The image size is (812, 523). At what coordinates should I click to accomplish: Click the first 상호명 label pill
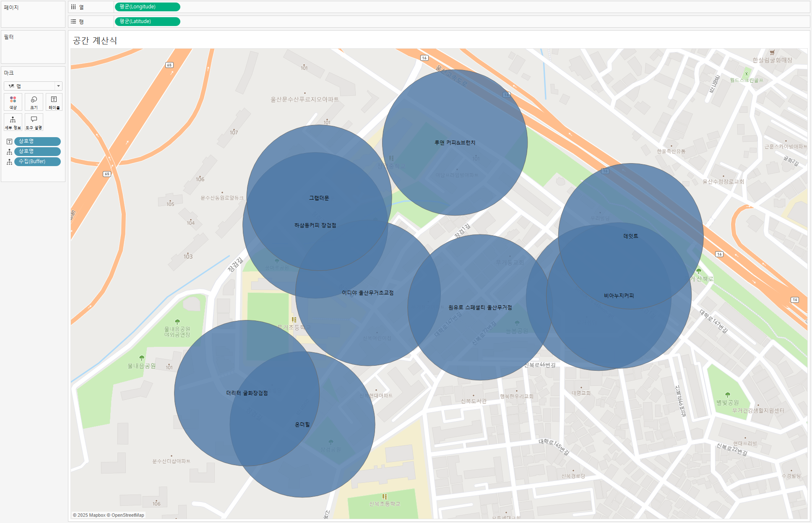click(37, 141)
